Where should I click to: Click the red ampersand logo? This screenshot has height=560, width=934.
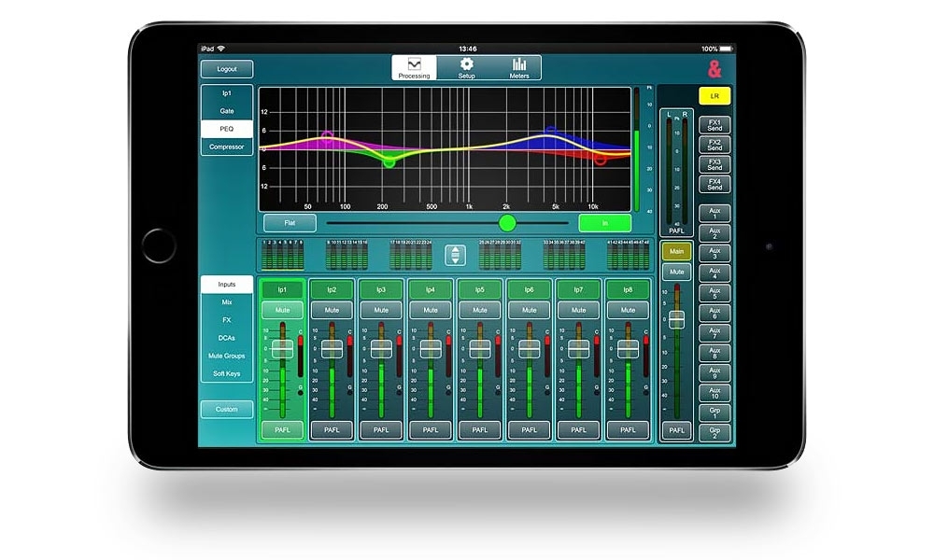(x=715, y=68)
